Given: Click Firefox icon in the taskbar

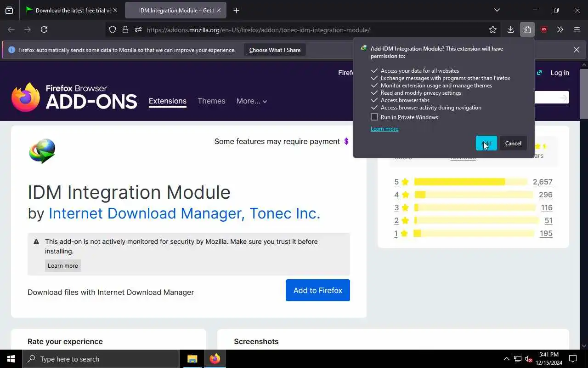Looking at the screenshot, I should [215, 359].
